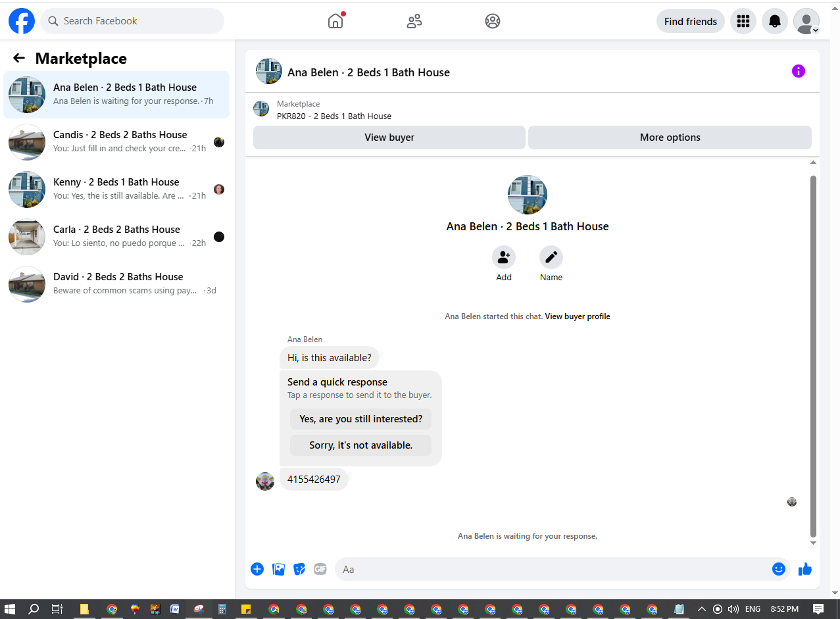Viewport: 840px width, 619px height.
Task: Open conversation info purple icon
Action: (x=799, y=71)
